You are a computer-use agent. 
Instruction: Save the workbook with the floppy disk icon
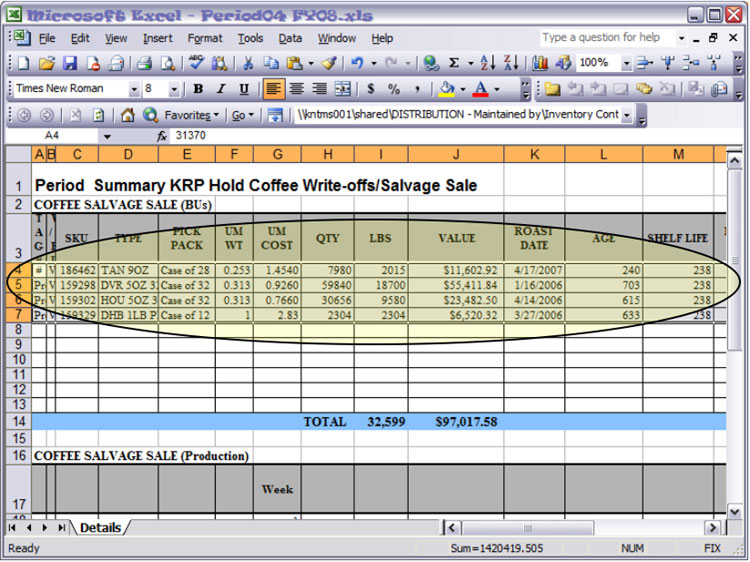[x=70, y=63]
